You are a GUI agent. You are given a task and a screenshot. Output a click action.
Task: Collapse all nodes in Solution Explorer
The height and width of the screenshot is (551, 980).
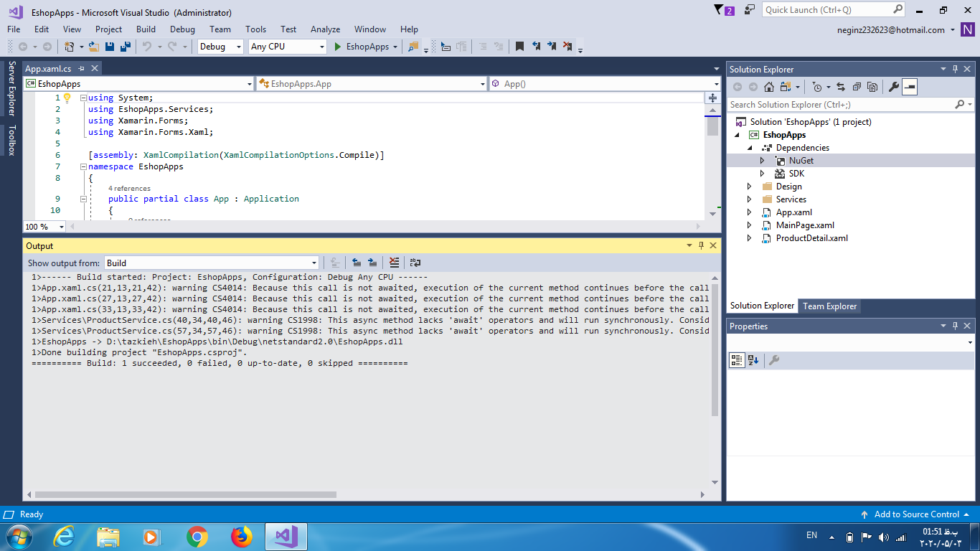(857, 87)
